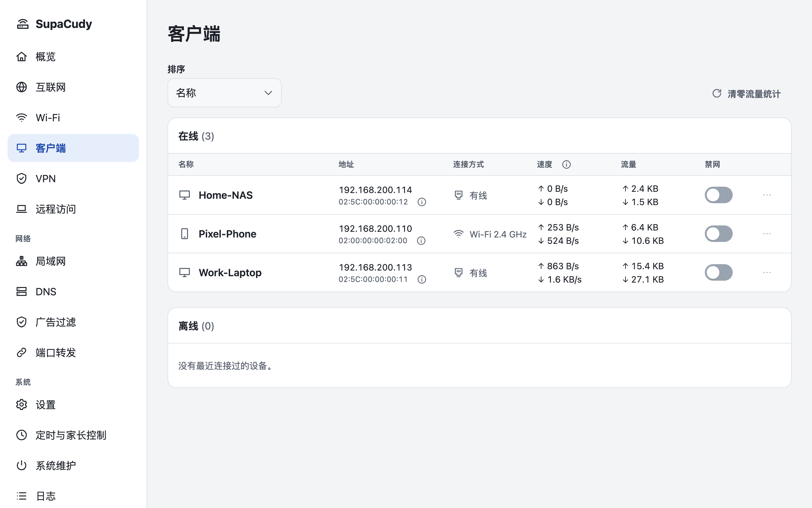
Task: Click the wired ethernet icon in Home-NAS row
Action: (458, 195)
